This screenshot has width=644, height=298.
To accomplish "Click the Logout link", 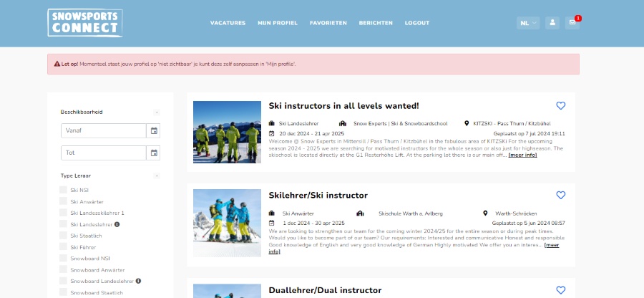I will [417, 23].
